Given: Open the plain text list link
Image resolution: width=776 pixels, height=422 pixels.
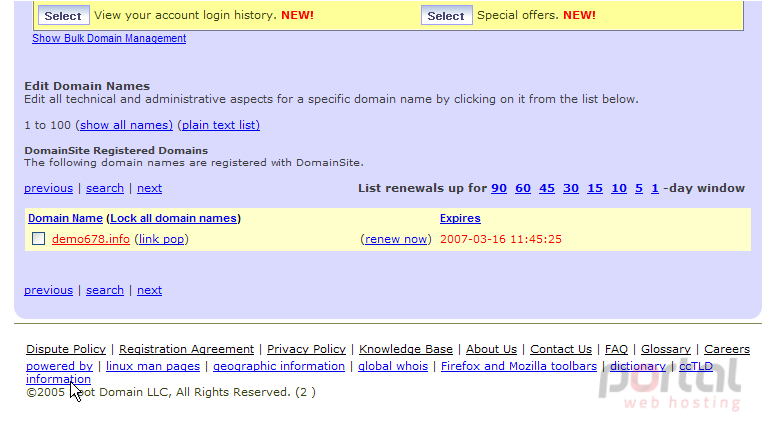Looking at the screenshot, I should click(220, 125).
